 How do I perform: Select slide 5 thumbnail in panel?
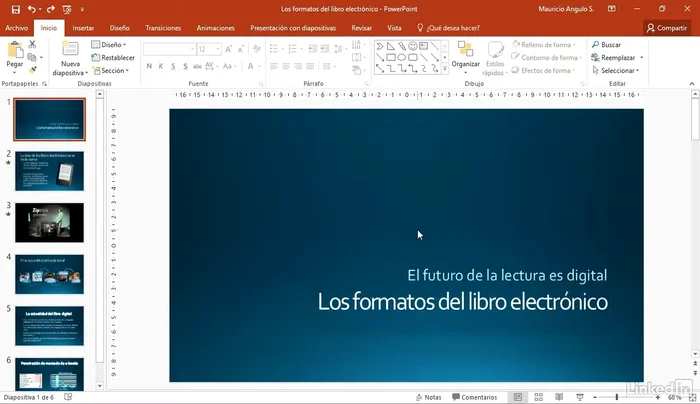pyautogui.click(x=50, y=325)
